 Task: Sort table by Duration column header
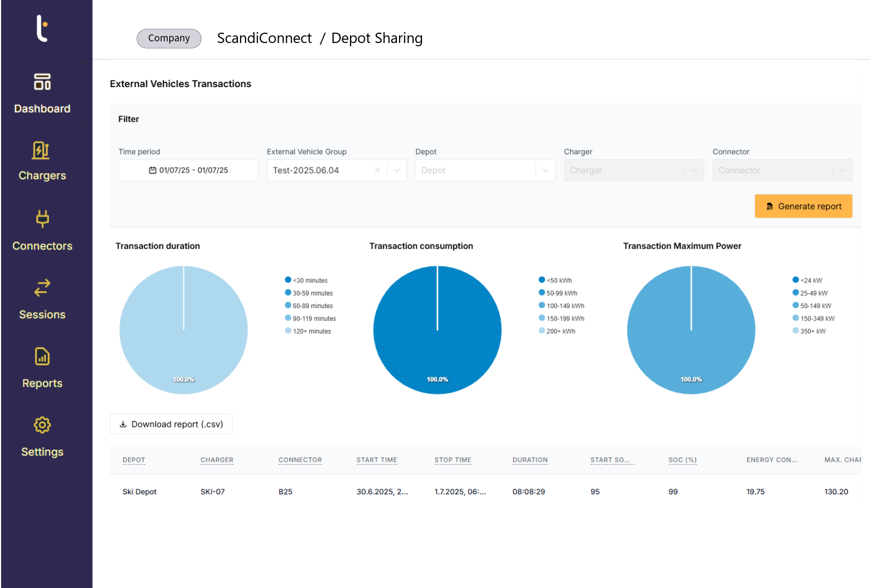pos(530,460)
